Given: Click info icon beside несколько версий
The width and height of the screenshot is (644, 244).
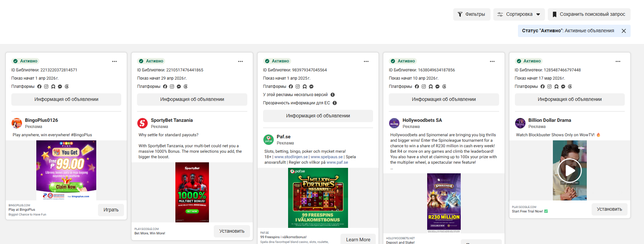Looking at the screenshot, I should coord(333,95).
